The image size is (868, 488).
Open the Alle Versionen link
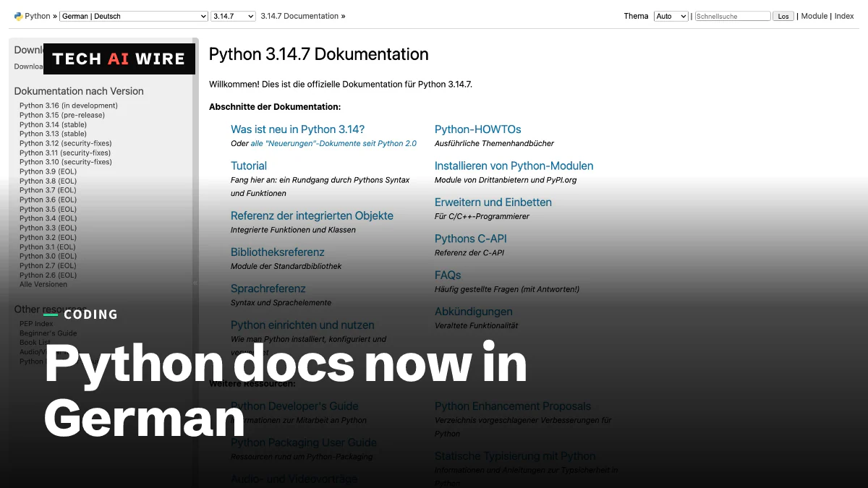(x=43, y=284)
